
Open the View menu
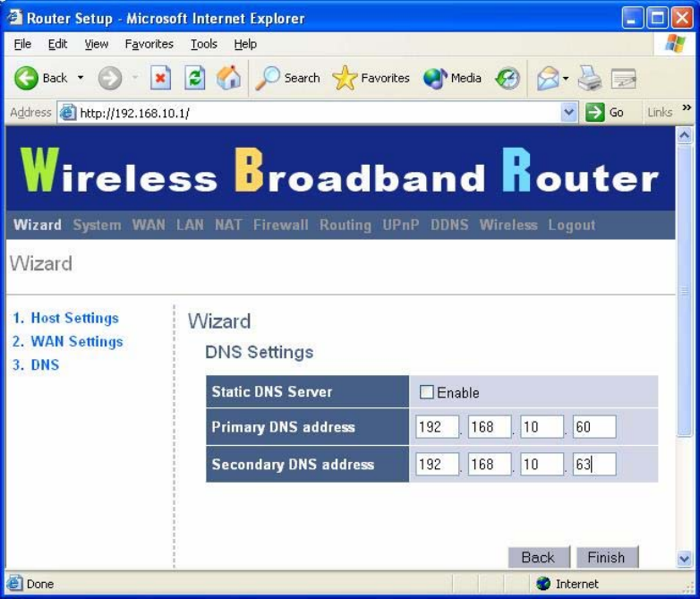tap(96, 44)
